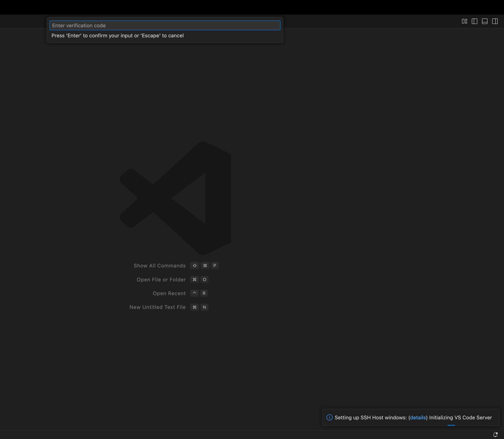Screen dimensions: 504x439
Task: Click the Open File or Folder label
Action: coord(161,280)
